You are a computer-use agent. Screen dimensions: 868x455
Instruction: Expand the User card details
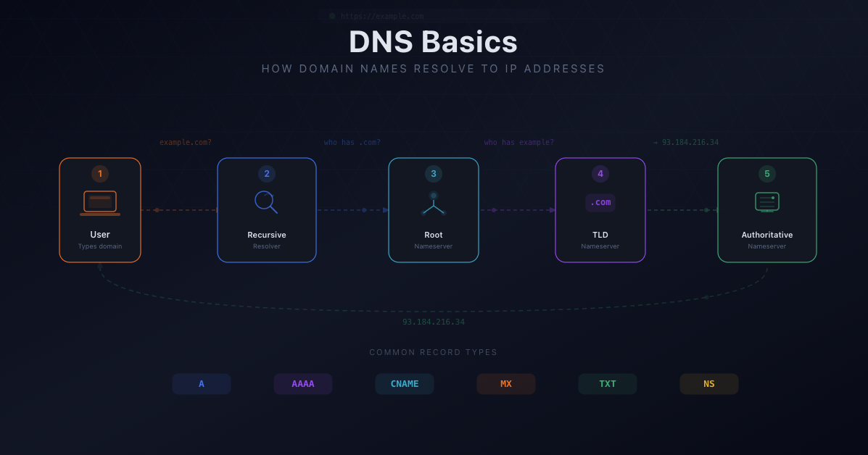click(99, 210)
